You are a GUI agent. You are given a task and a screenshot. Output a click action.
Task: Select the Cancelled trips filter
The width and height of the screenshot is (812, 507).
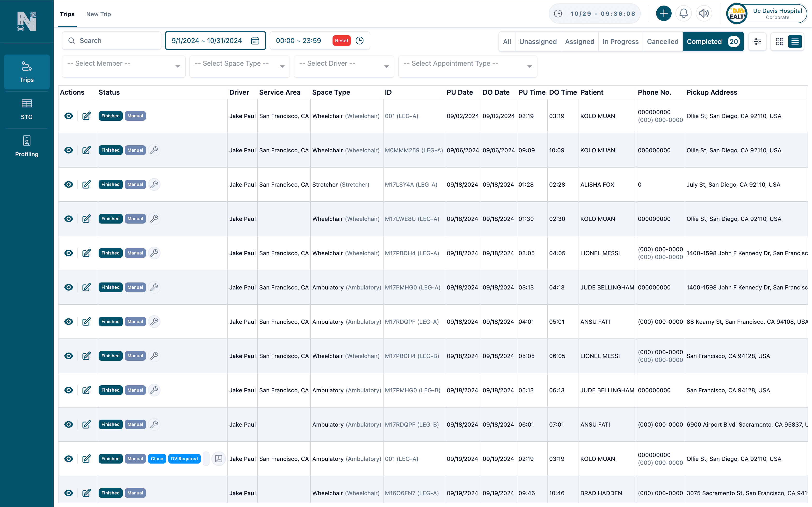click(x=663, y=41)
